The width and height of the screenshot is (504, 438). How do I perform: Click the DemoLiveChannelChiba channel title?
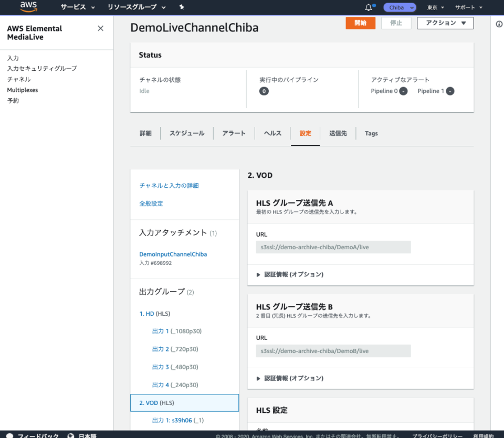[194, 28]
